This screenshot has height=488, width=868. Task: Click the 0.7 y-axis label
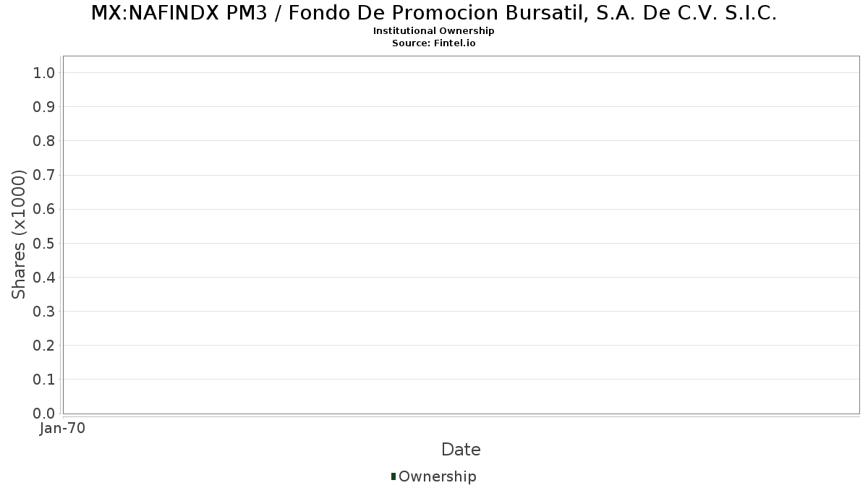tap(44, 175)
